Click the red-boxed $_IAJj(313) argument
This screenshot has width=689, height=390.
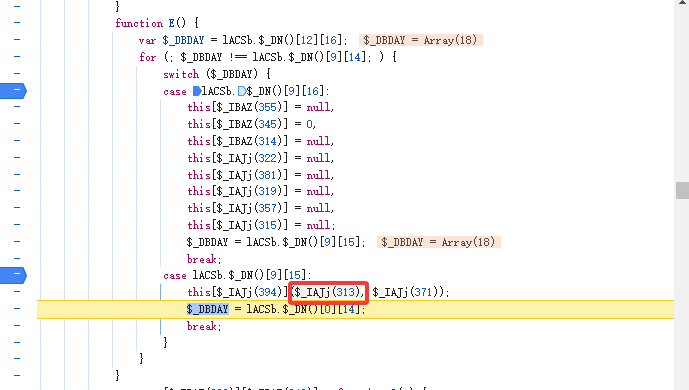pyautogui.click(x=328, y=292)
